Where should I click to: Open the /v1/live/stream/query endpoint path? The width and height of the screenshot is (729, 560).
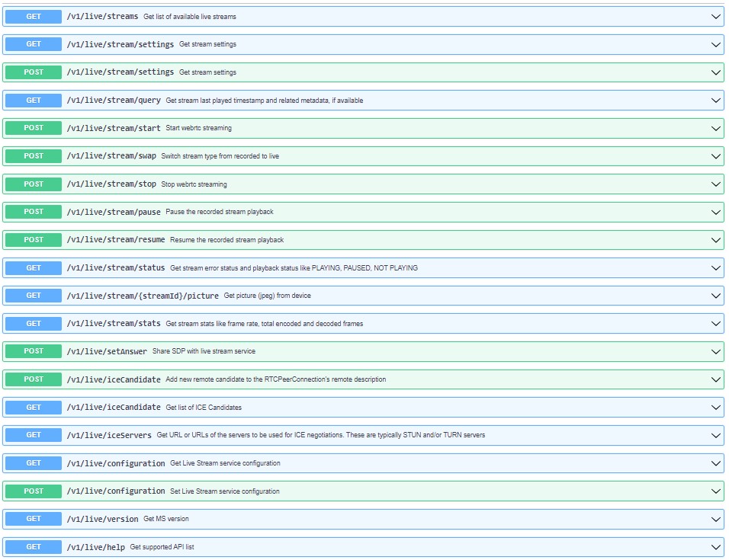(114, 100)
